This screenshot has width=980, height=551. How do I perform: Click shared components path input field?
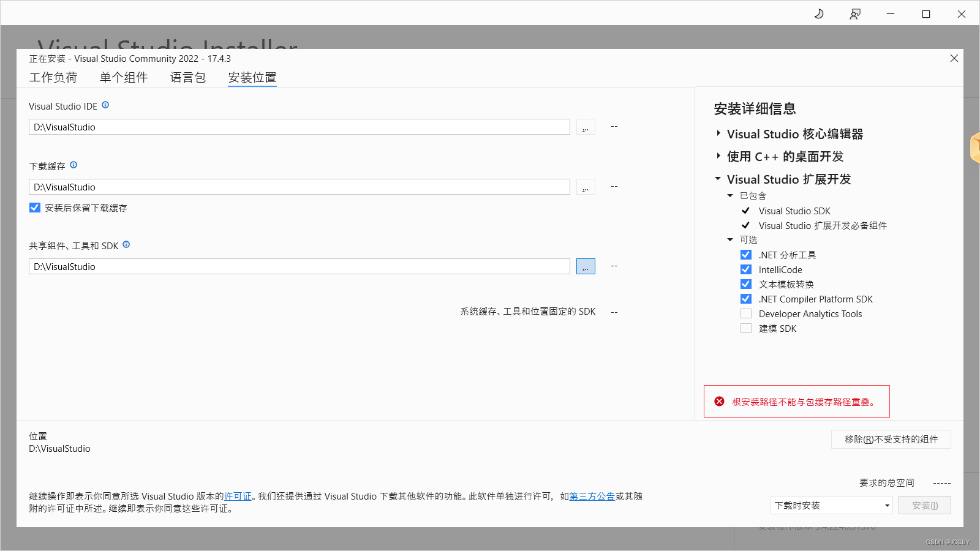coord(300,266)
